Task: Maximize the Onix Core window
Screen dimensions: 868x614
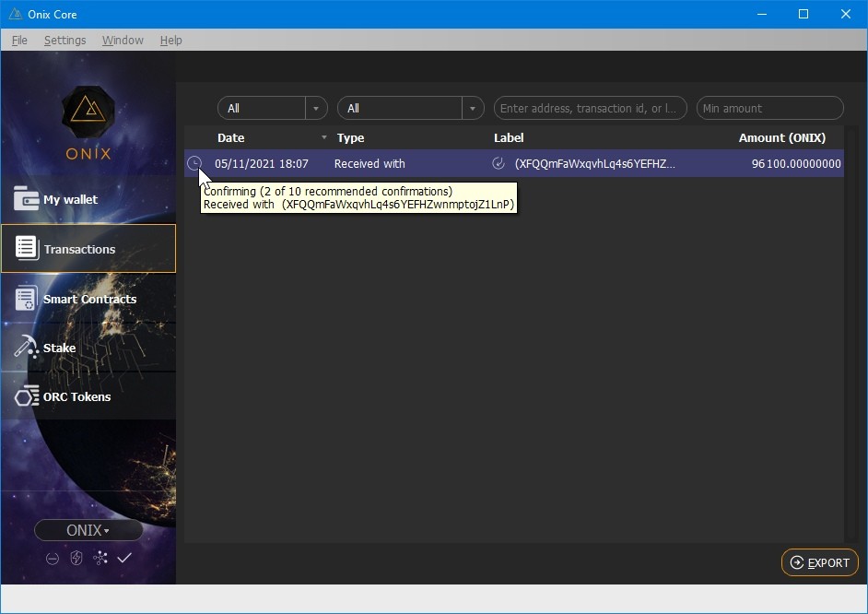Action: coord(803,14)
